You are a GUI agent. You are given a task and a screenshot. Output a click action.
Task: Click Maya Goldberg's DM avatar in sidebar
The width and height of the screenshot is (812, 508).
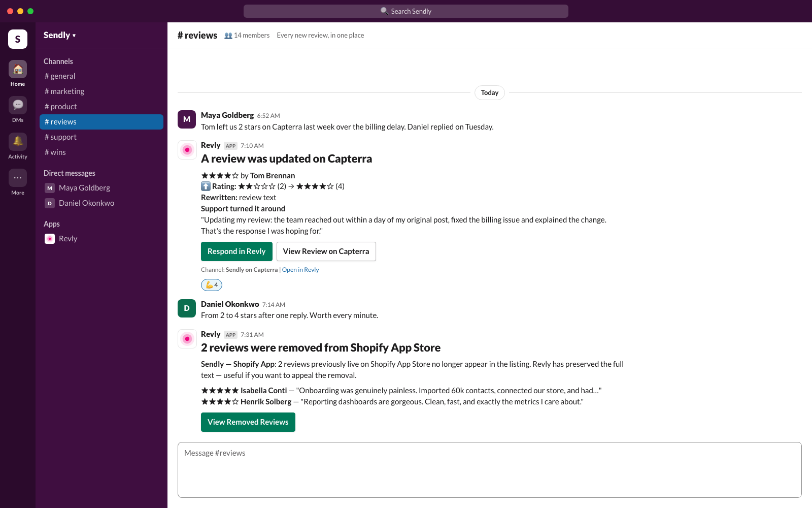point(50,188)
